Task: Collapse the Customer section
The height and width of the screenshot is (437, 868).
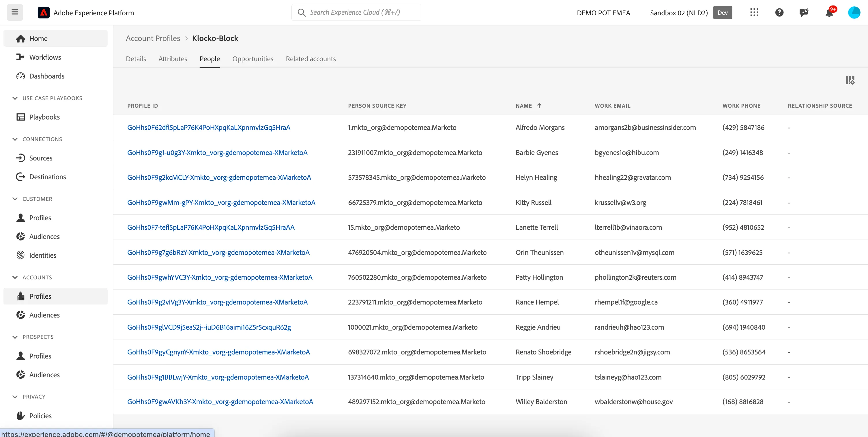Action: point(15,199)
